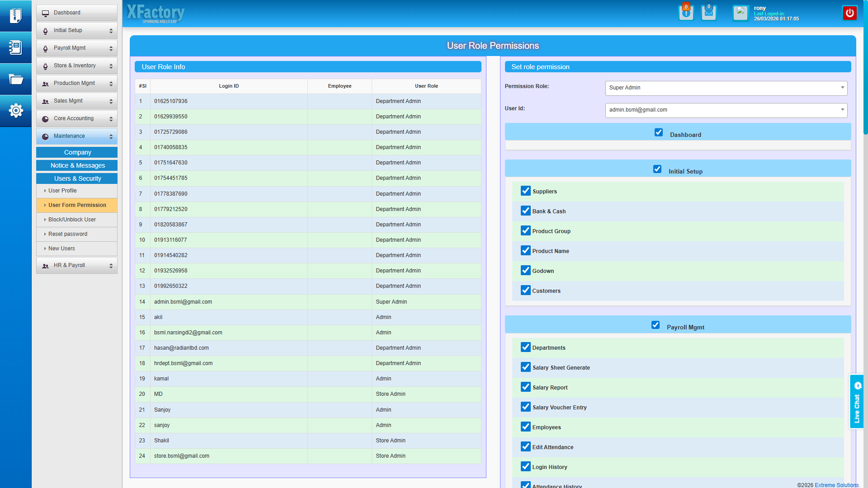Image resolution: width=868 pixels, height=488 pixels.
Task: Open the Permission Role dropdown
Action: [x=726, y=88]
